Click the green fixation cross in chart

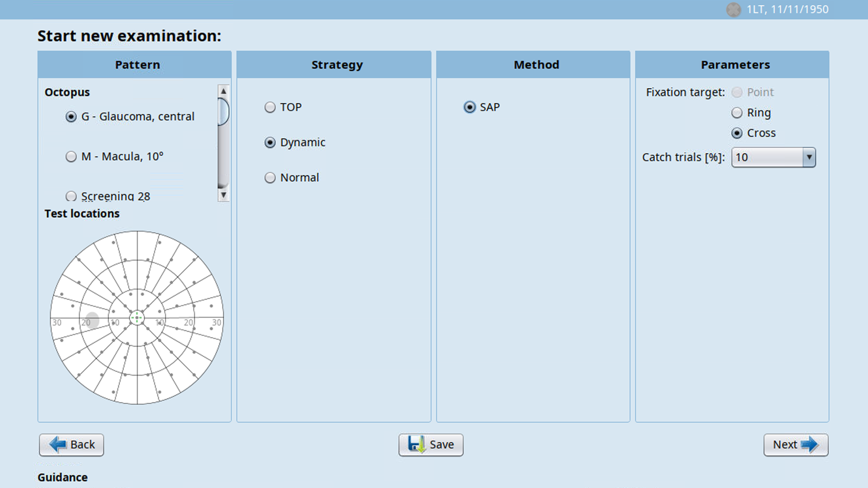(x=137, y=318)
